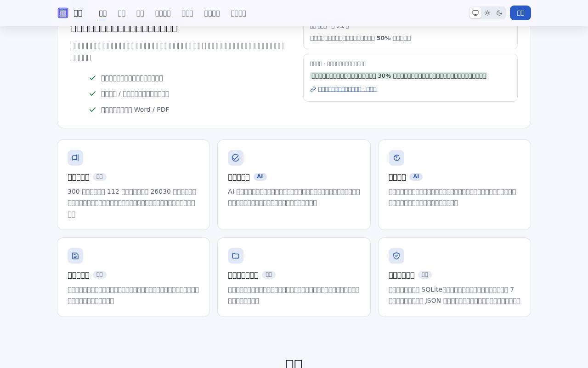Click the struck-through sentence containing "50%"

(x=361, y=38)
